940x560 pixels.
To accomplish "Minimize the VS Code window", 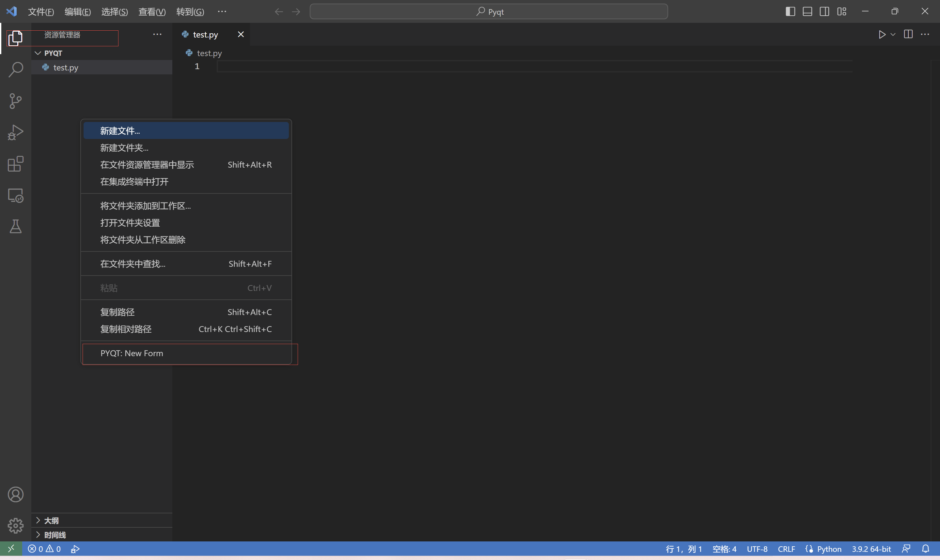I will (865, 11).
